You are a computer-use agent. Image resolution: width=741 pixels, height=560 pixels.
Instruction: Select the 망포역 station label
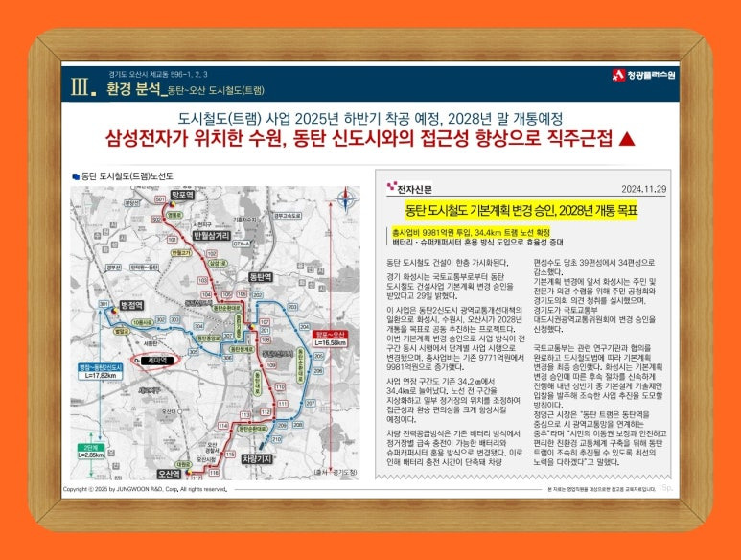point(182,196)
